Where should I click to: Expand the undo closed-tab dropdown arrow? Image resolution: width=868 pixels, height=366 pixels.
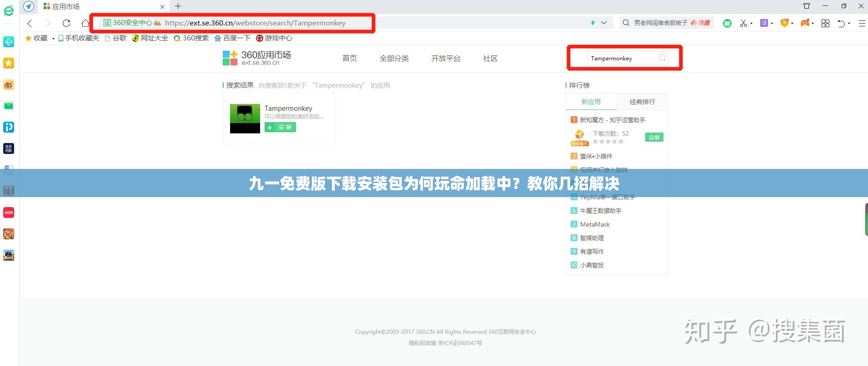(849, 23)
